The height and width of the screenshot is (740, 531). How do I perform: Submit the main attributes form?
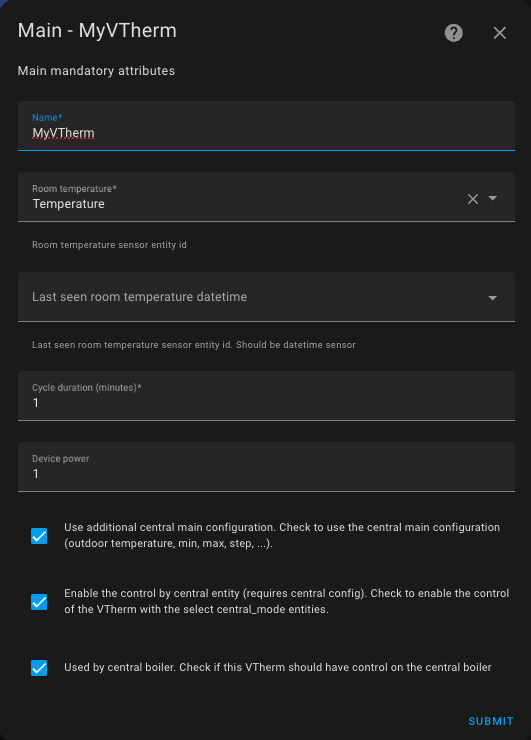click(x=491, y=721)
